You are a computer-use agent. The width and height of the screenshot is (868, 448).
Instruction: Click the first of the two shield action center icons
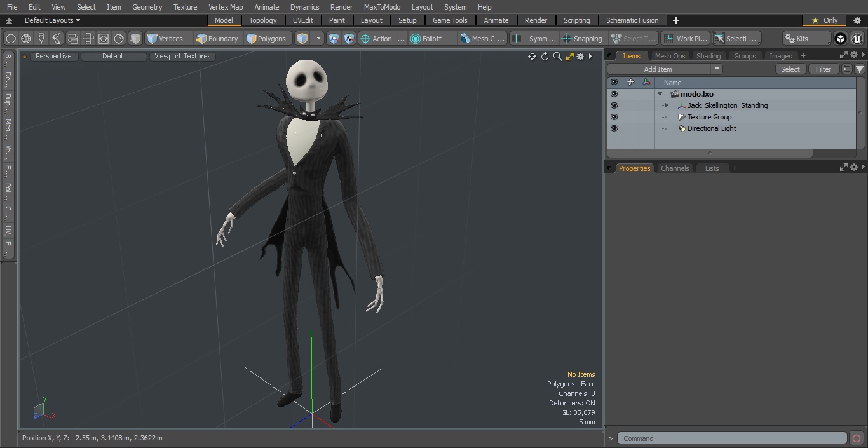tap(334, 39)
